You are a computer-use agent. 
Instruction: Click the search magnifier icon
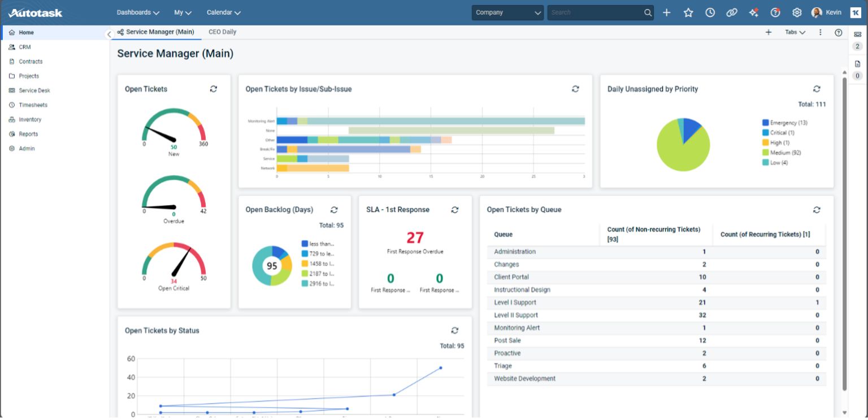coord(648,12)
